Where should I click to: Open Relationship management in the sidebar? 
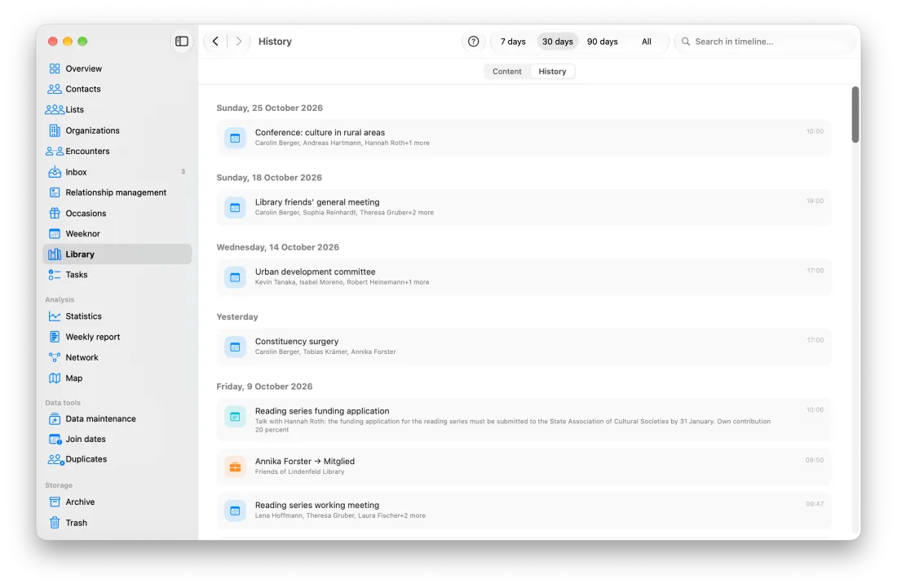[x=117, y=192]
